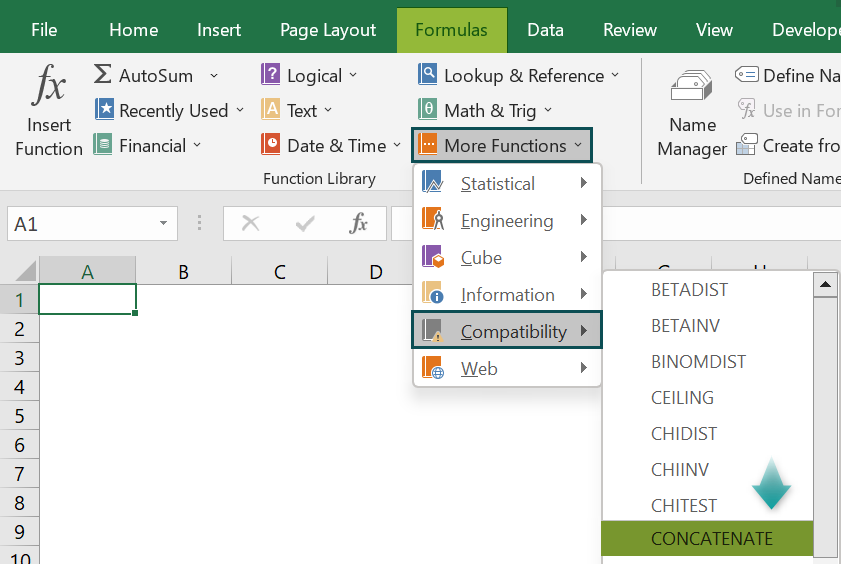This screenshot has width=841, height=564.
Task: Click the formula bar Cancel X icon
Action: tap(250, 223)
